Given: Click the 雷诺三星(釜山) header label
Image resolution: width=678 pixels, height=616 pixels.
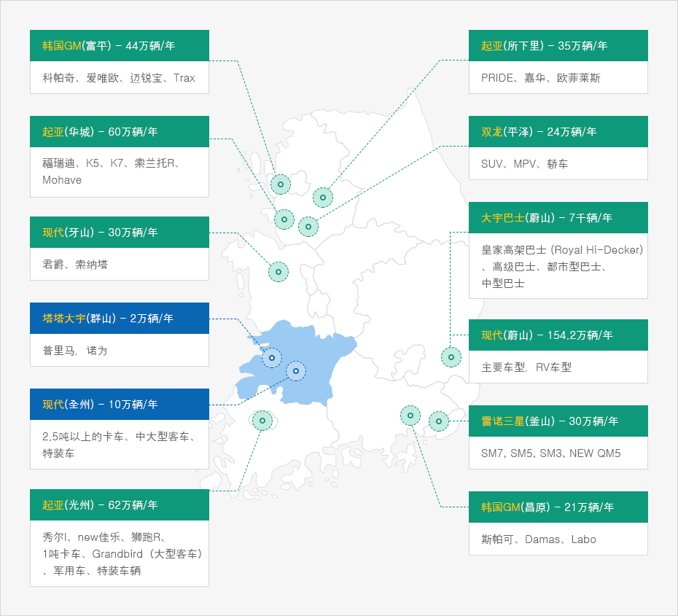Looking at the screenshot, I should (558, 421).
